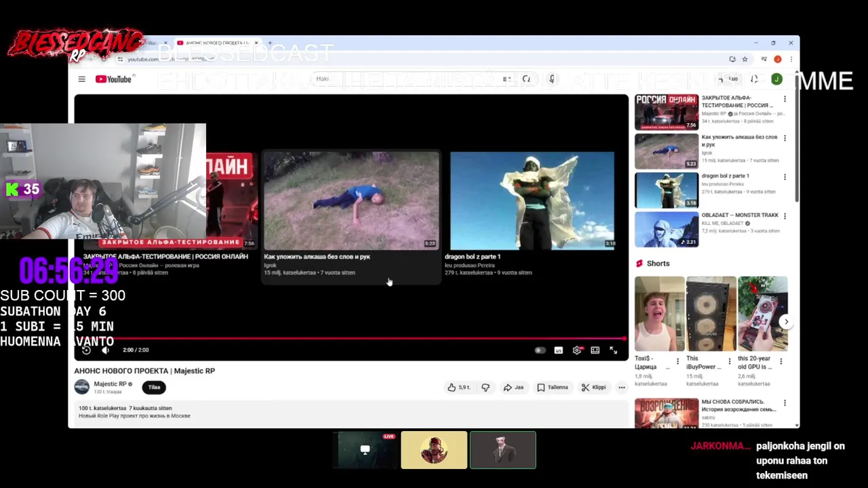Mute the video with the speaker icon
The width and height of the screenshot is (868, 488).
105,350
